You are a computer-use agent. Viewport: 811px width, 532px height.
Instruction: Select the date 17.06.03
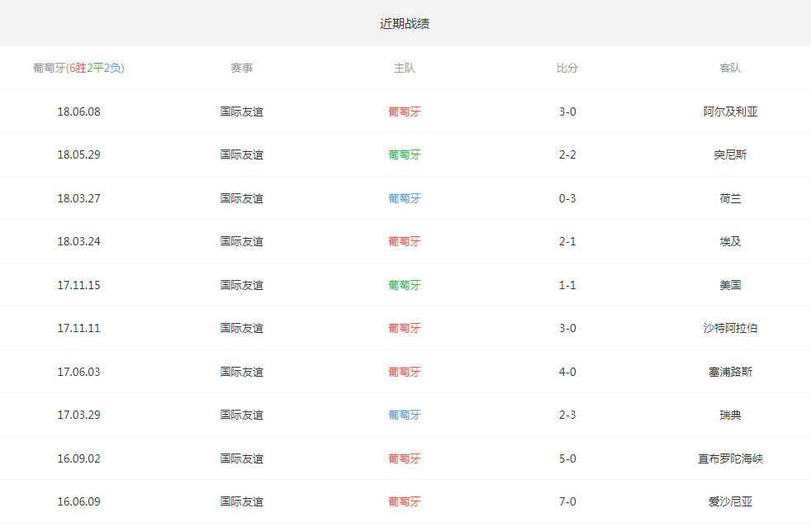[78, 372]
